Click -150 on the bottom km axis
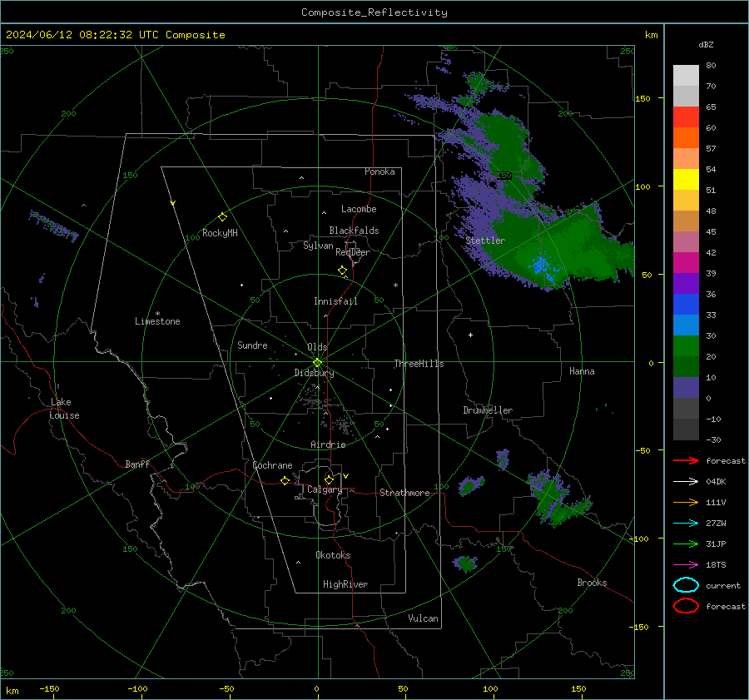The image size is (749, 700). [49, 689]
